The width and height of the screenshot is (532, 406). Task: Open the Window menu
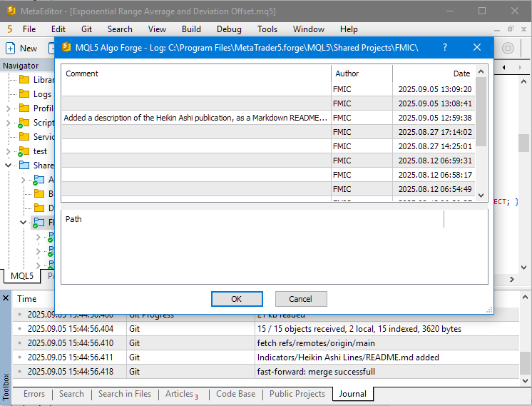click(x=309, y=29)
